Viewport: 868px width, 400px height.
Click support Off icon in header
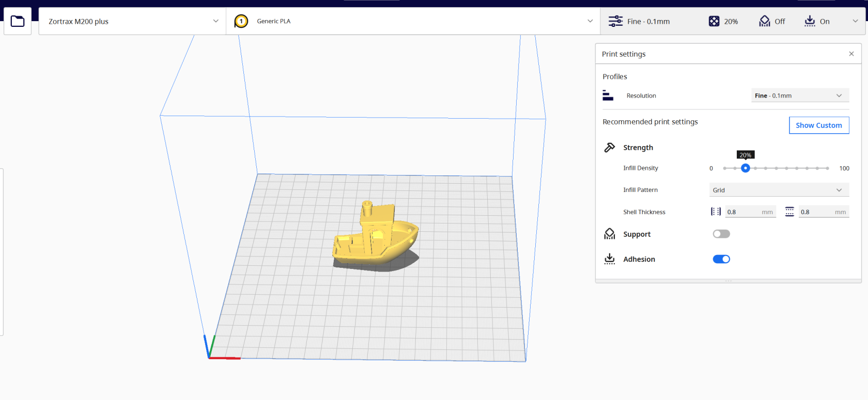(x=765, y=21)
